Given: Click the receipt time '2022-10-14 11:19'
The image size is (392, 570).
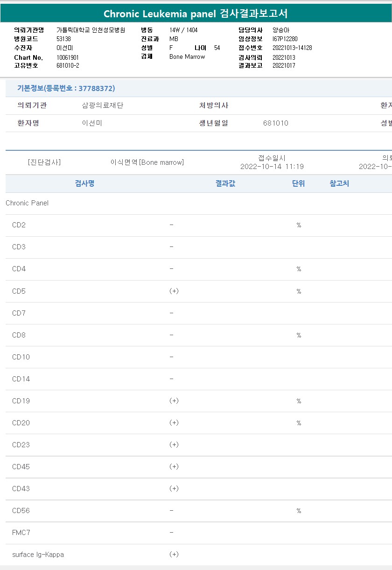Looking at the screenshot, I should click(272, 167).
